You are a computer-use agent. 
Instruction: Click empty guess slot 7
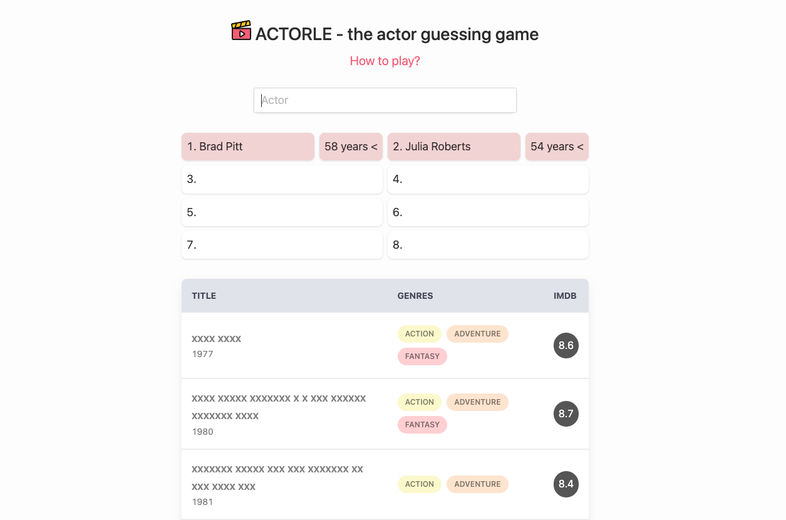click(282, 245)
